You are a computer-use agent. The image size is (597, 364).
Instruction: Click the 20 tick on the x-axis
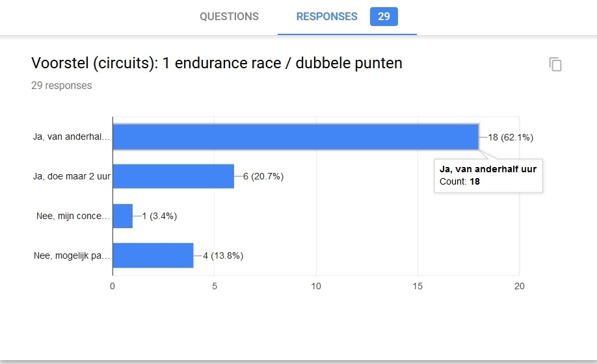point(519,287)
